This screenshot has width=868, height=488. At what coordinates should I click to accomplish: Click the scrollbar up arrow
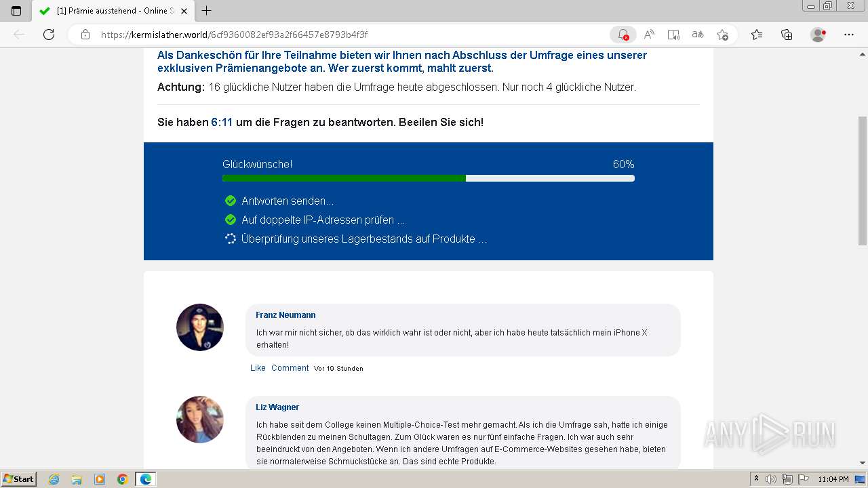point(863,53)
